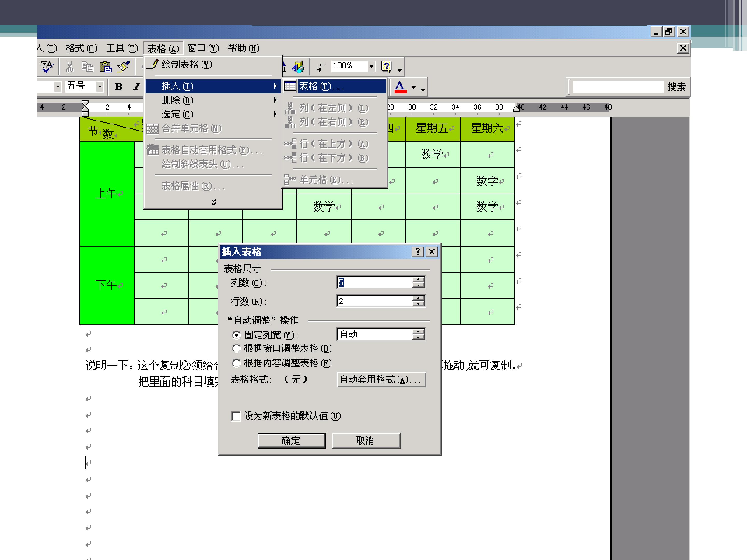Click the red font color icon
The height and width of the screenshot is (560, 747).
[x=400, y=87]
